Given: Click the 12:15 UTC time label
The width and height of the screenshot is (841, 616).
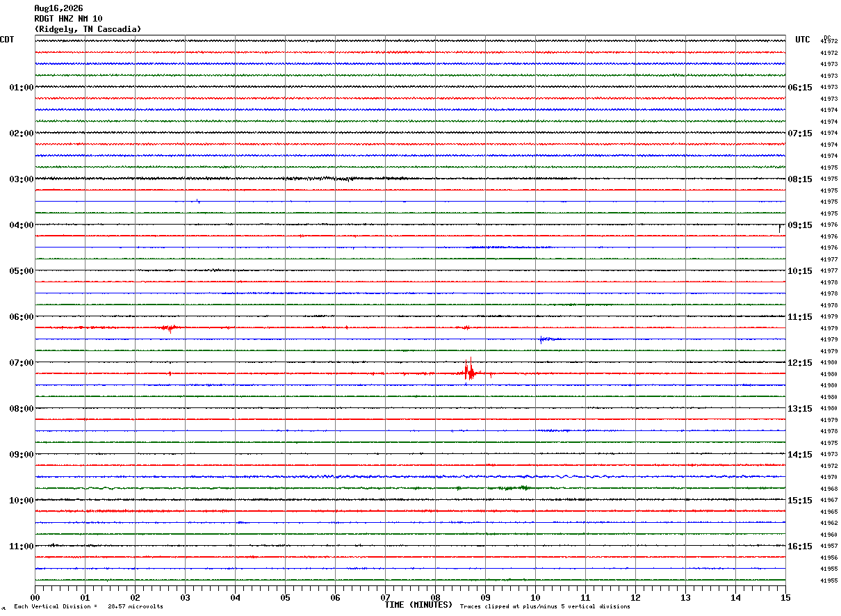Looking at the screenshot, I should pos(799,363).
